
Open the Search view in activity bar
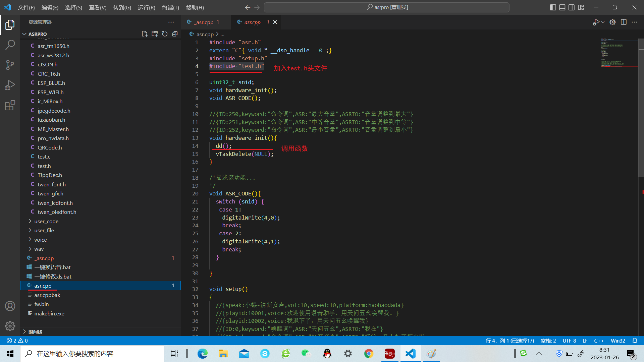tap(10, 45)
